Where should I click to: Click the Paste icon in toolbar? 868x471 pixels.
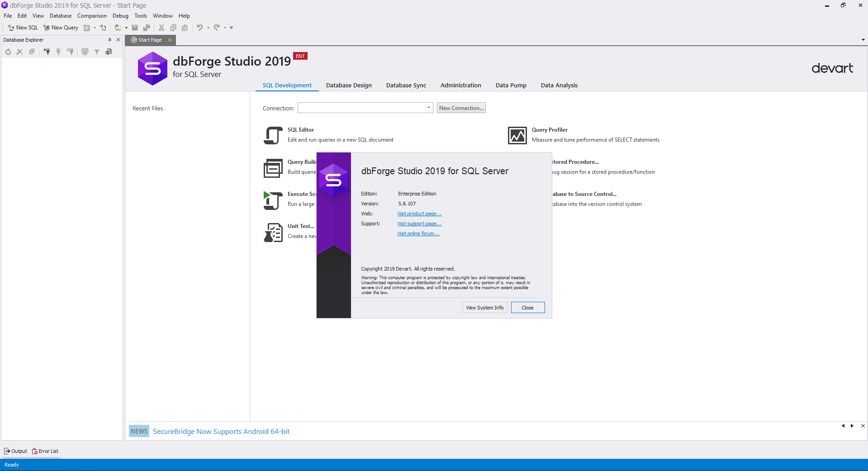(x=185, y=28)
